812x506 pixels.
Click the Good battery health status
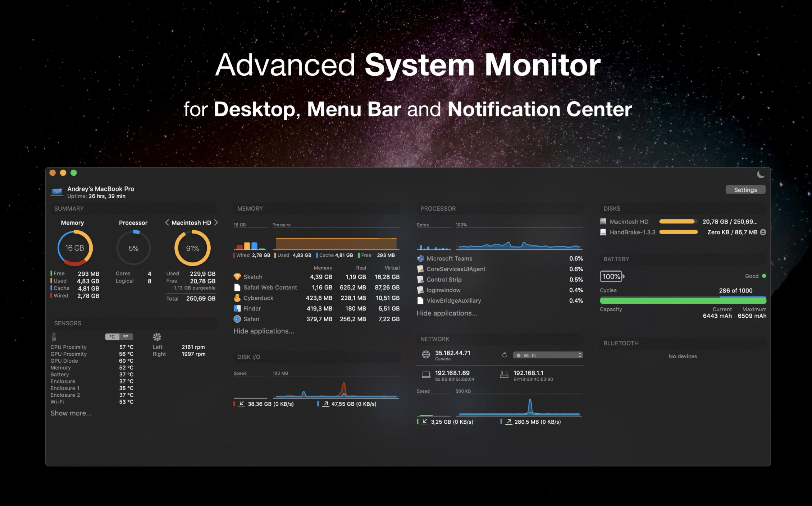pyautogui.click(x=755, y=276)
